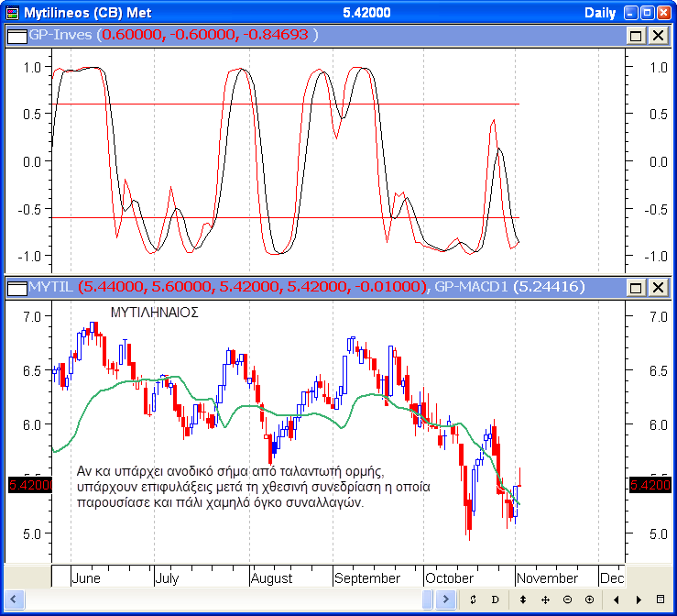Click the horizontal scrollbar right arrow
The width and height of the screenshot is (677, 616).
coord(445,599)
